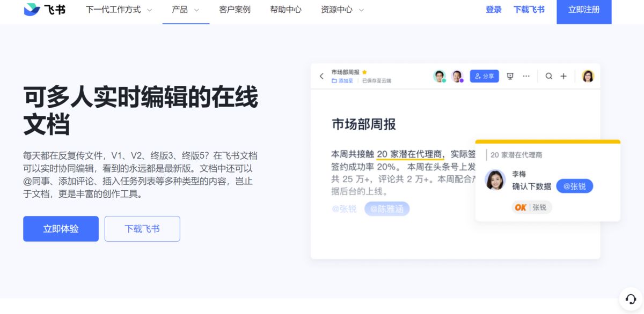Click the outlined 下载飞书 button
The image size is (644, 314).
click(142, 229)
